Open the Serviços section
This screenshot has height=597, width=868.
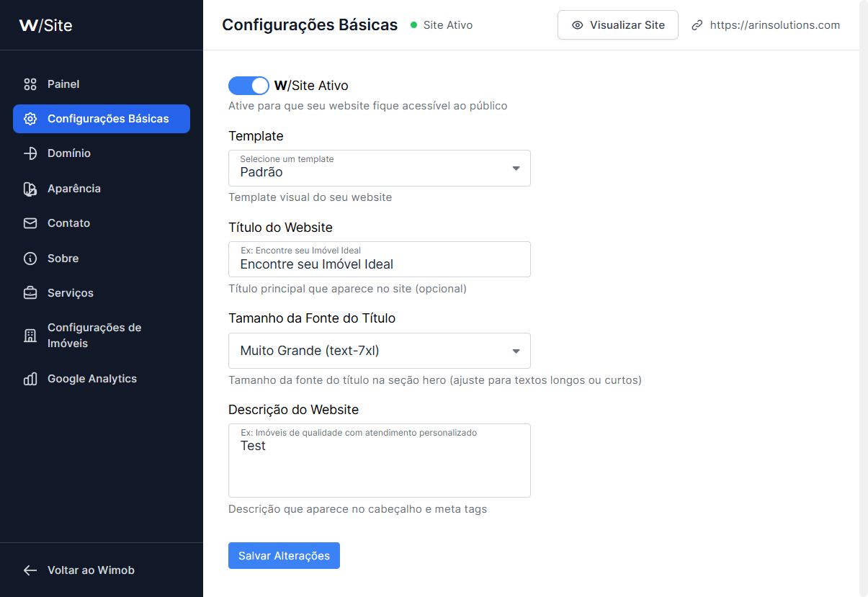[102, 293]
